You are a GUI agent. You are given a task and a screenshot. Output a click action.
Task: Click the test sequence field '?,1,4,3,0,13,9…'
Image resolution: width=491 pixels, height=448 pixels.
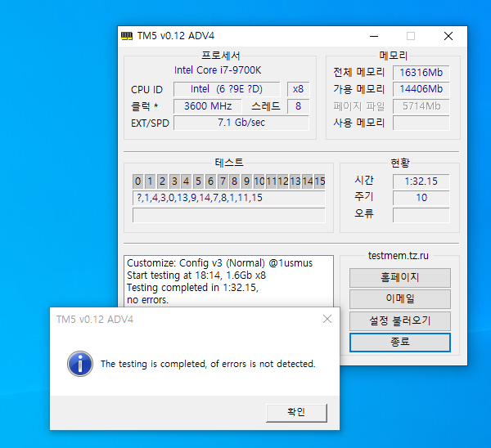229,198
